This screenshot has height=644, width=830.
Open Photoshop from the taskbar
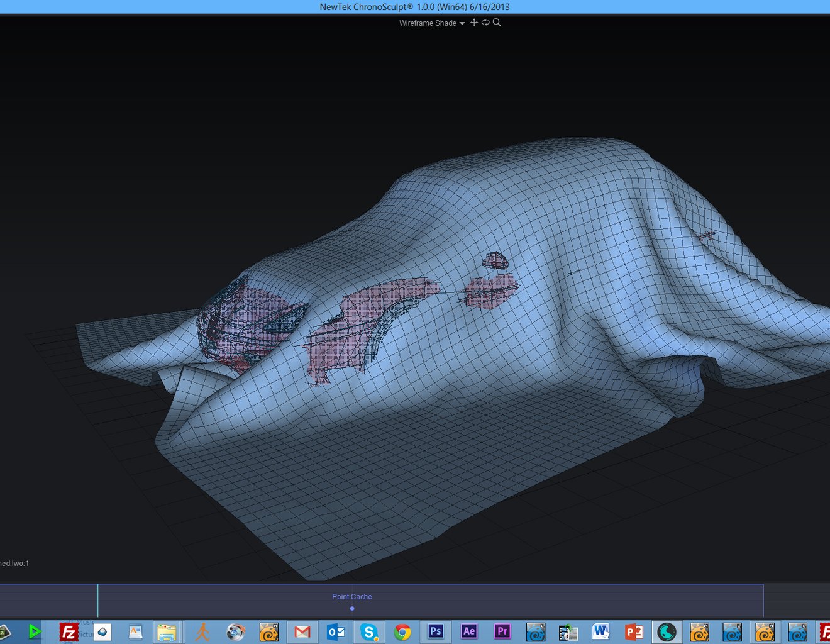(436, 631)
